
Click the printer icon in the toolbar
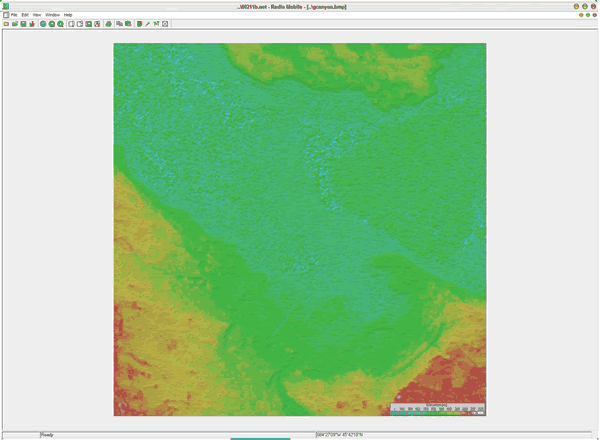[107, 23]
